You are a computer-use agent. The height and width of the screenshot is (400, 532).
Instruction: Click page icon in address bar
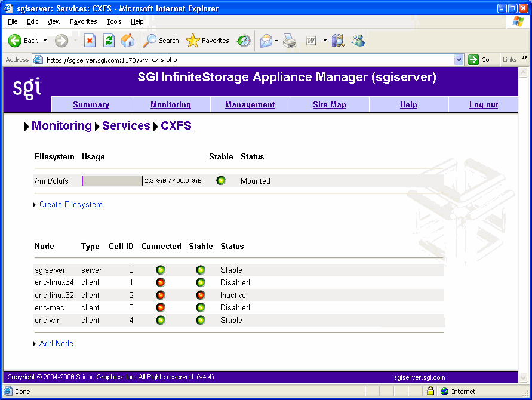(38, 60)
